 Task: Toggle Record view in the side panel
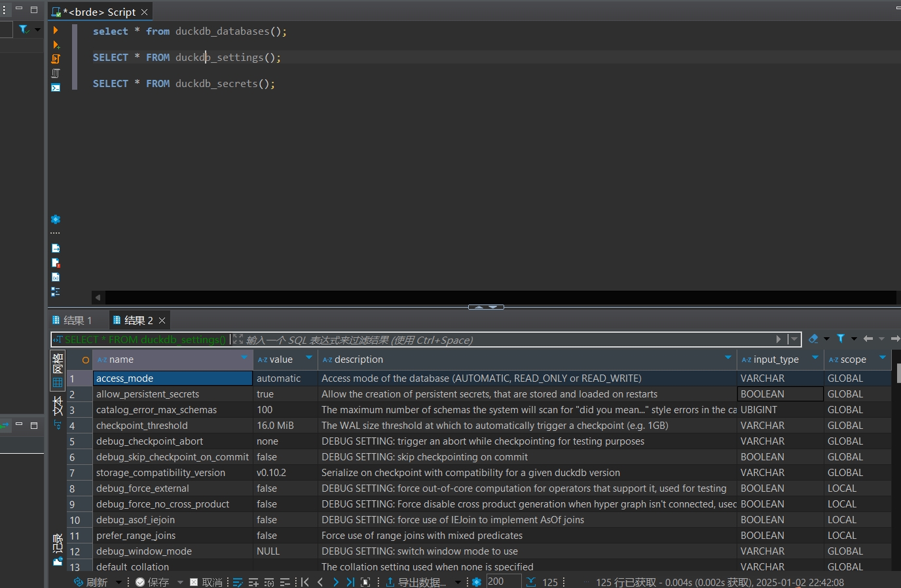(58, 549)
